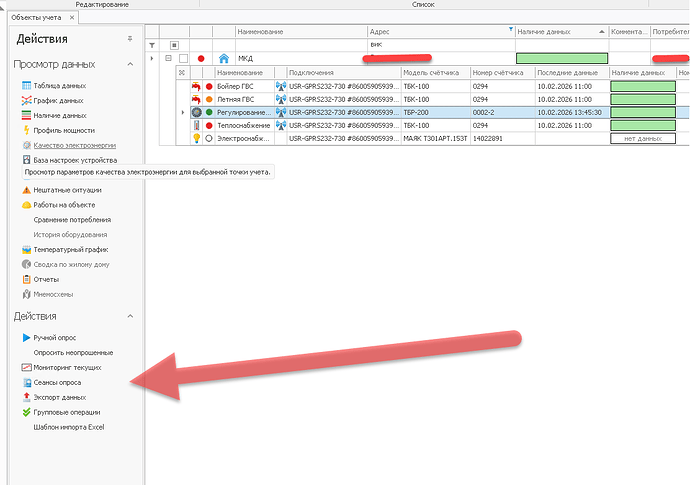Collapse the Просмотр данных section
Viewport: 690px width, 485px height.
tap(131, 65)
